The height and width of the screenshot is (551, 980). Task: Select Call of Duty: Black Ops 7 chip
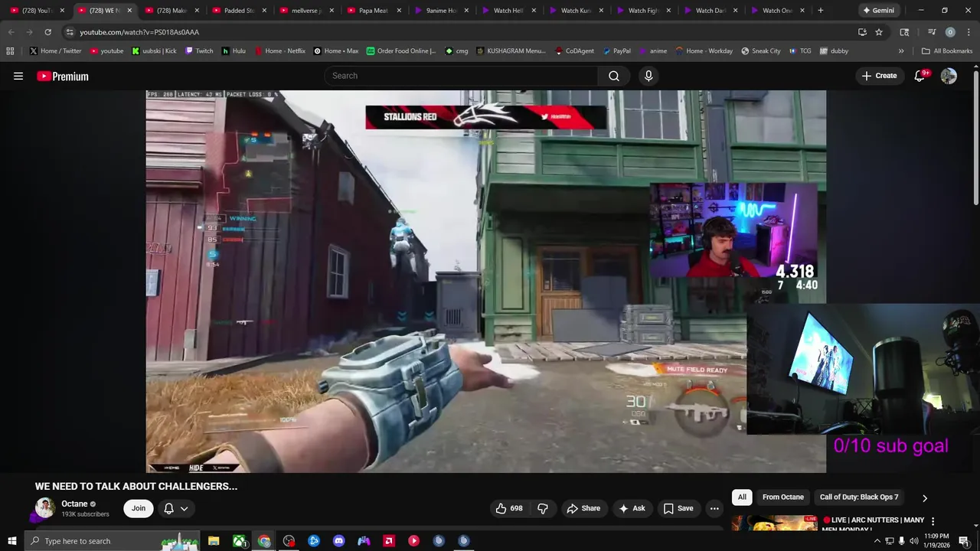tap(859, 497)
